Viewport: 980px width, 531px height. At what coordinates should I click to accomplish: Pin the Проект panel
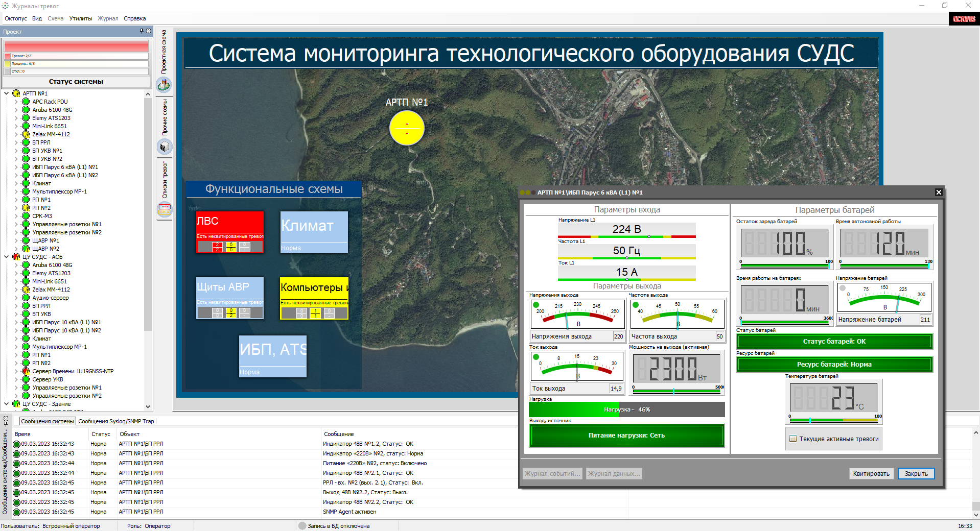coord(142,31)
